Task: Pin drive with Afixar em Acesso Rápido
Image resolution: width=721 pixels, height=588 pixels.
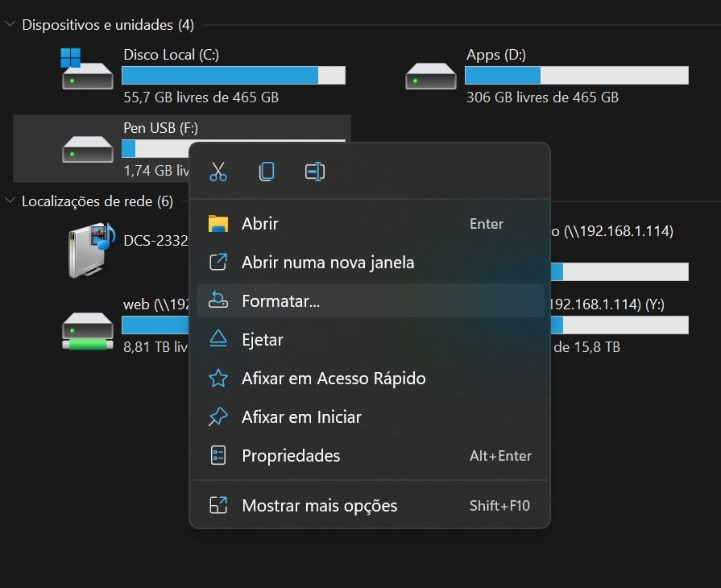Action: (x=334, y=379)
